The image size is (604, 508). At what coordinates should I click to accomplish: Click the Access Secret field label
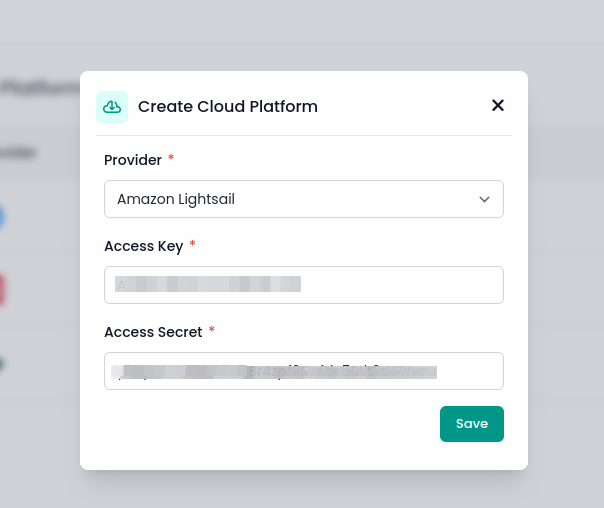click(x=153, y=332)
